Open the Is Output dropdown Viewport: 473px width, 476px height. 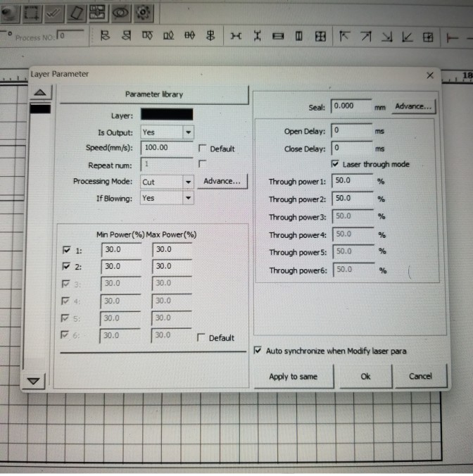point(188,132)
